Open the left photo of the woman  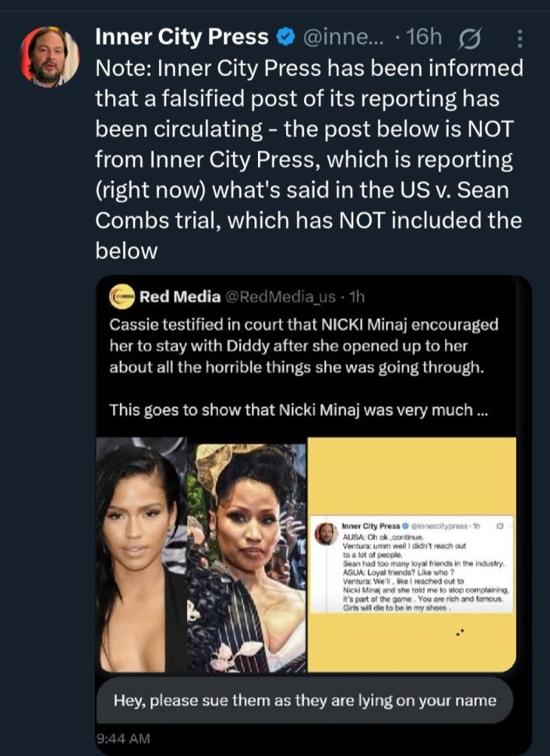click(x=142, y=554)
